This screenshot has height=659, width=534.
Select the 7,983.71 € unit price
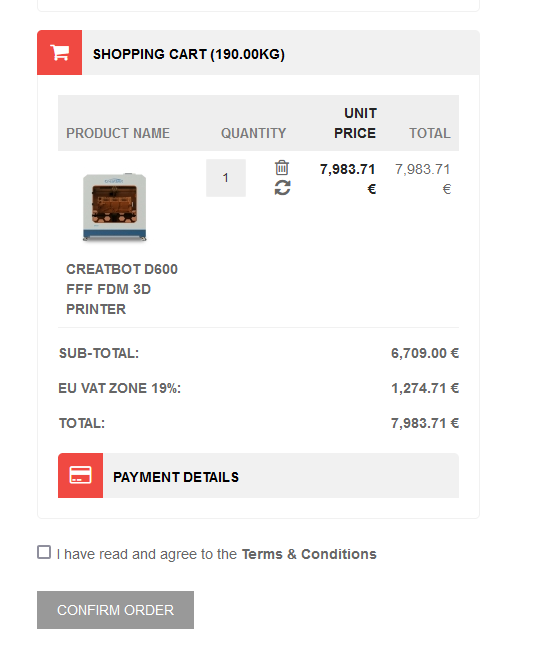[x=347, y=179]
